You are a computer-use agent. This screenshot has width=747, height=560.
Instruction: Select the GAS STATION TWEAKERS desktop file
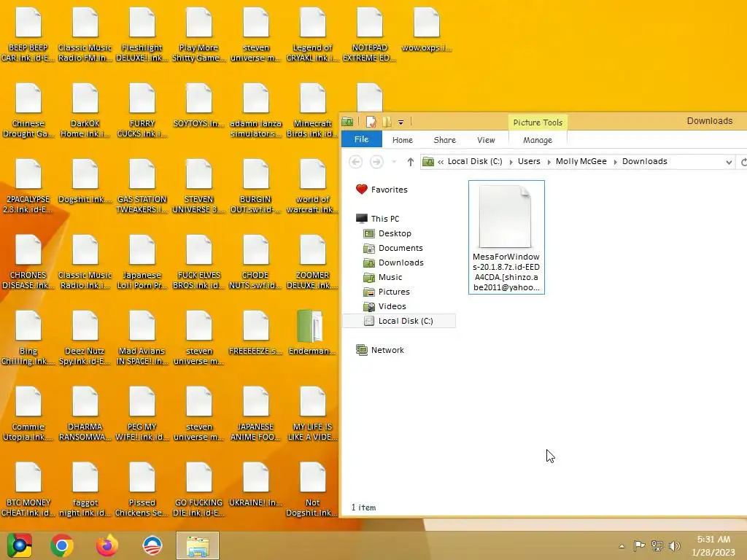click(x=142, y=186)
